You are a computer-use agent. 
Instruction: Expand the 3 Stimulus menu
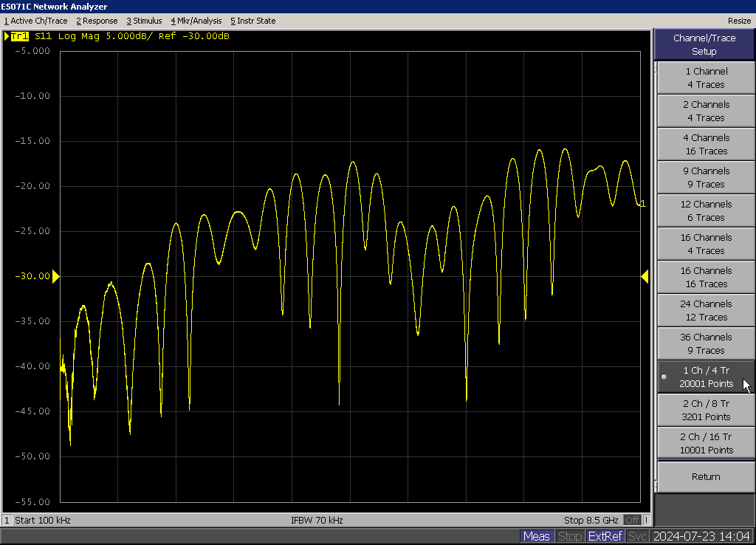tap(144, 21)
